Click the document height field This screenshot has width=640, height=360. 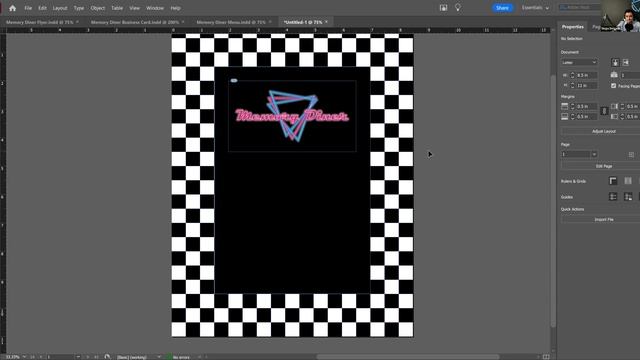[x=587, y=85]
